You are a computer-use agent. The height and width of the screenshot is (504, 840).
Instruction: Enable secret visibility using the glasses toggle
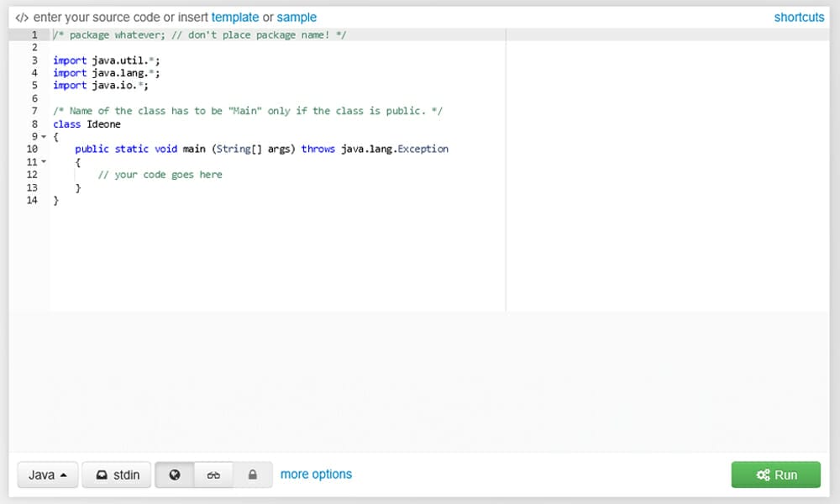coord(213,475)
